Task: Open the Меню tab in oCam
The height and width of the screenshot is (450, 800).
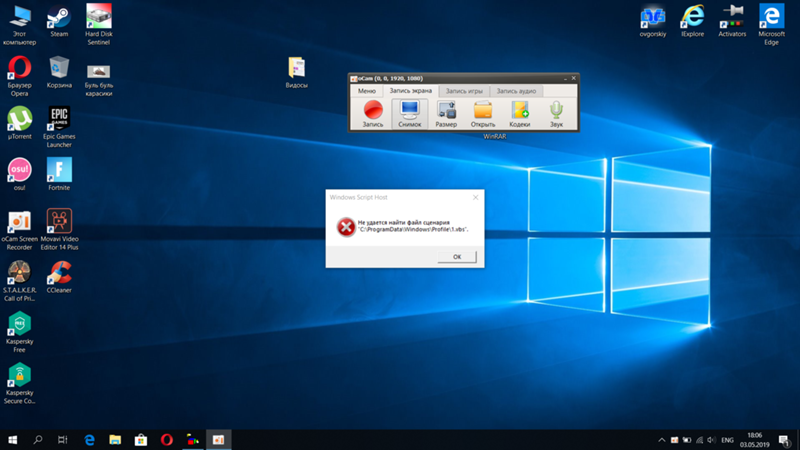Action: click(366, 91)
